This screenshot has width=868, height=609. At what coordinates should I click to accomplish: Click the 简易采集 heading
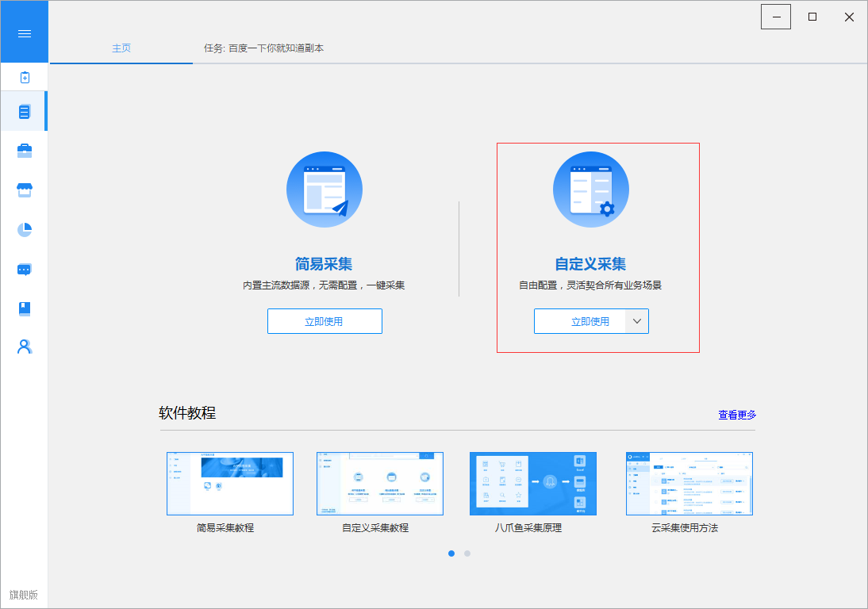(x=324, y=264)
